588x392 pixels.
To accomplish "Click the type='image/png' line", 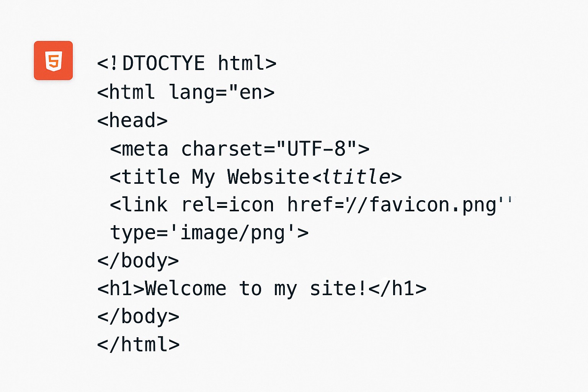I will 209,233.
